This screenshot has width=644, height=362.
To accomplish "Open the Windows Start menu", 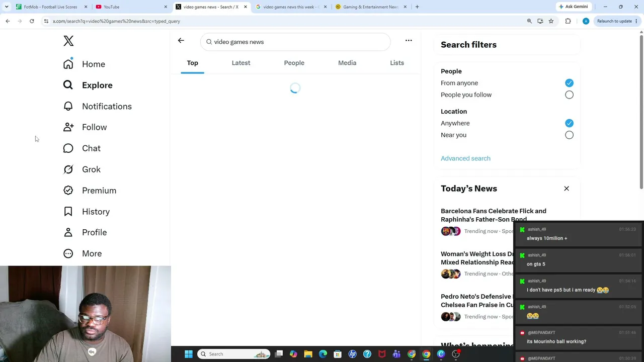I will tap(189, 354).
